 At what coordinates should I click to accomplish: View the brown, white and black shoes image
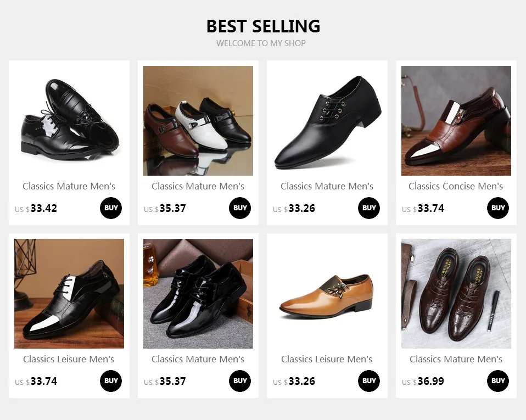198,121
